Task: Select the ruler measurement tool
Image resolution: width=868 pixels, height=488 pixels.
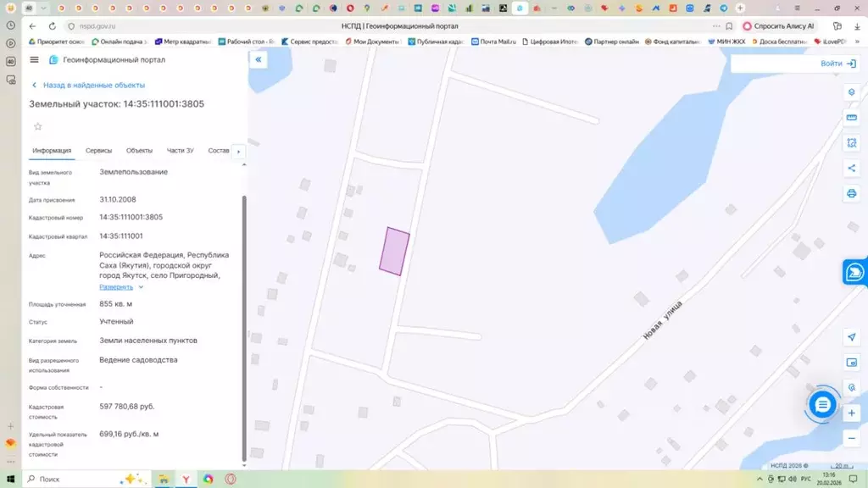Action: point(851,118)
